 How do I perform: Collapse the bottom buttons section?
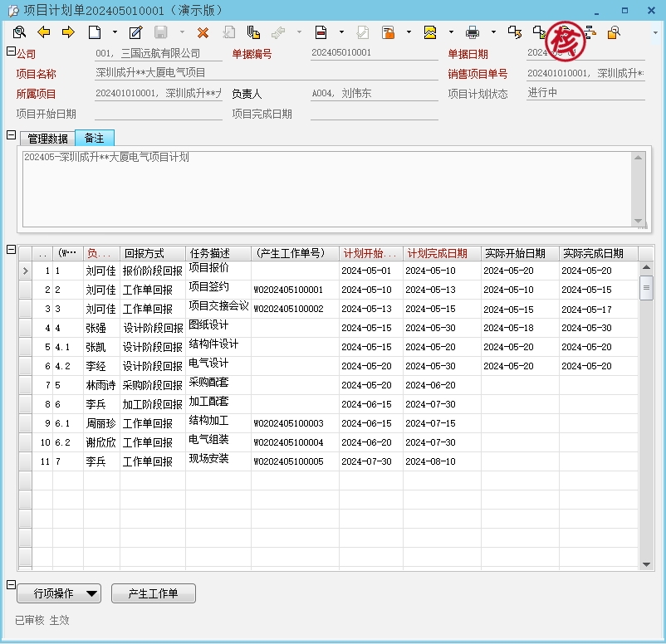click(x=12, y=585)
